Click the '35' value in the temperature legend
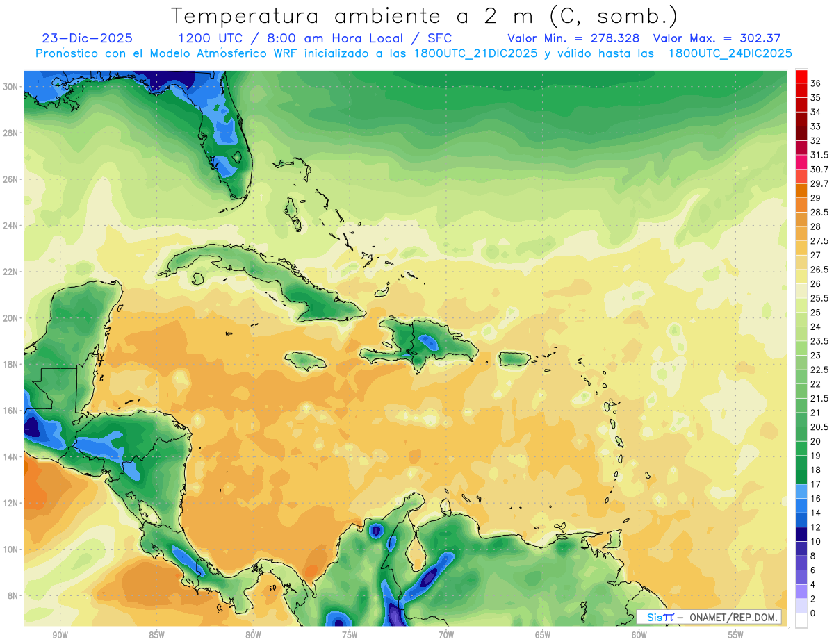The height and width of the screenshot is (644, 834). point(816,98)
